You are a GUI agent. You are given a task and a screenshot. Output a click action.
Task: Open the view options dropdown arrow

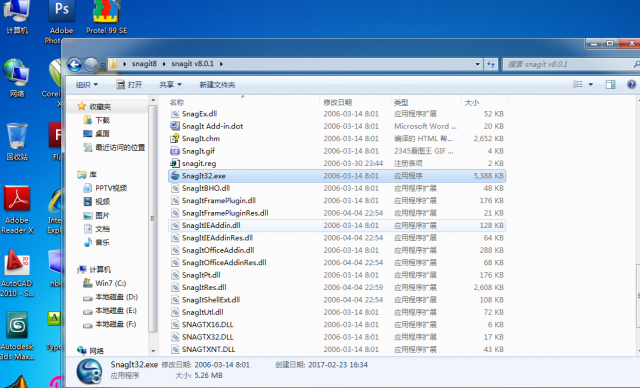pyautogui.click(x=590, y=84)
